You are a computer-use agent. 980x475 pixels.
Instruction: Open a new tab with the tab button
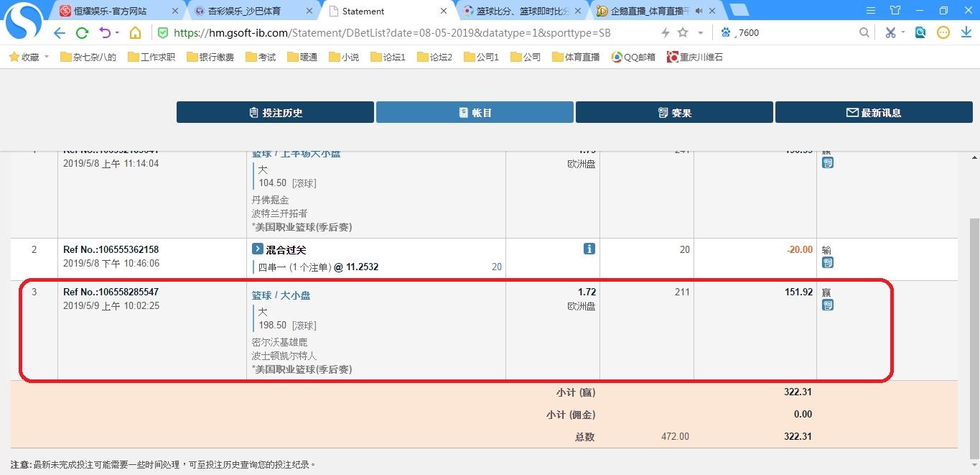pyautogui.click(x=739, y=10)
